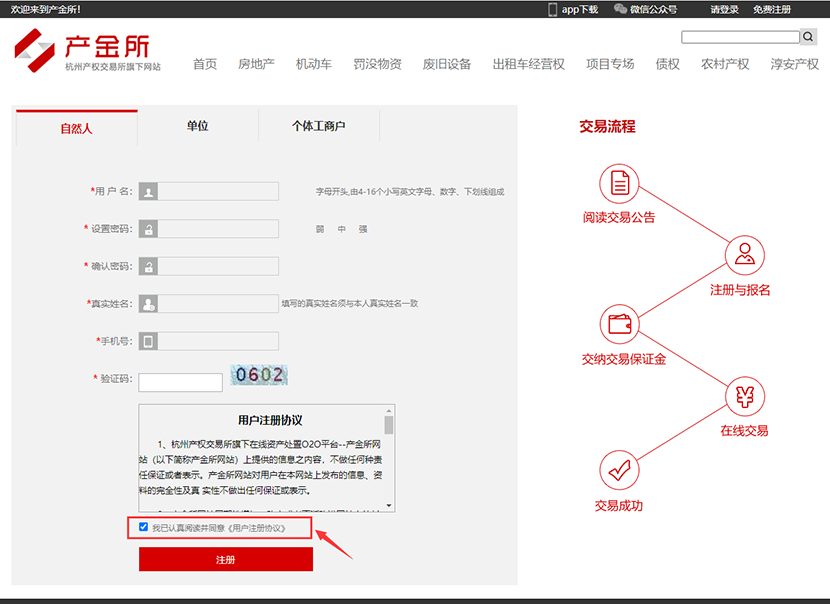Click agreement scrollbar up arrow
The image size is (830, 604).
(x=388, y=411)
